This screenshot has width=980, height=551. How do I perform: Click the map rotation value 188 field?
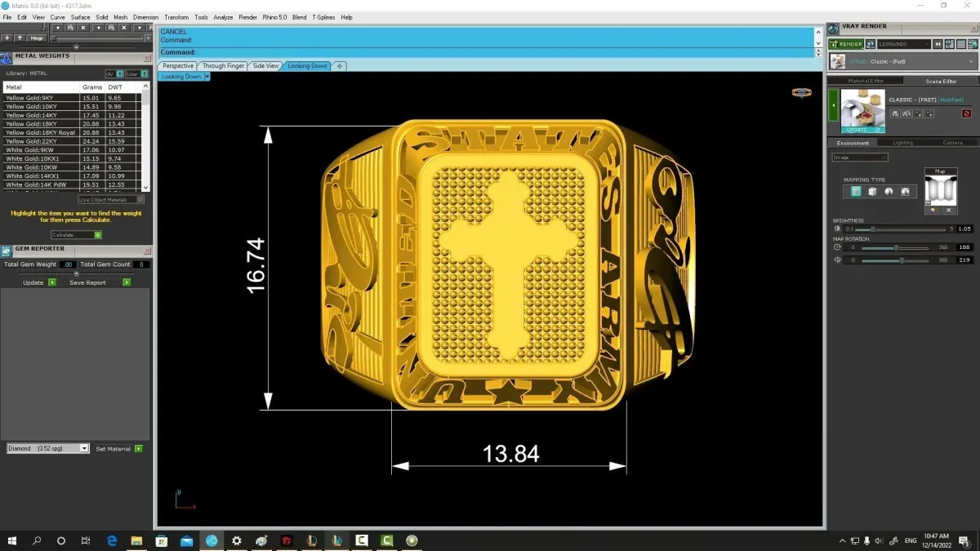[x=965, y=247]
